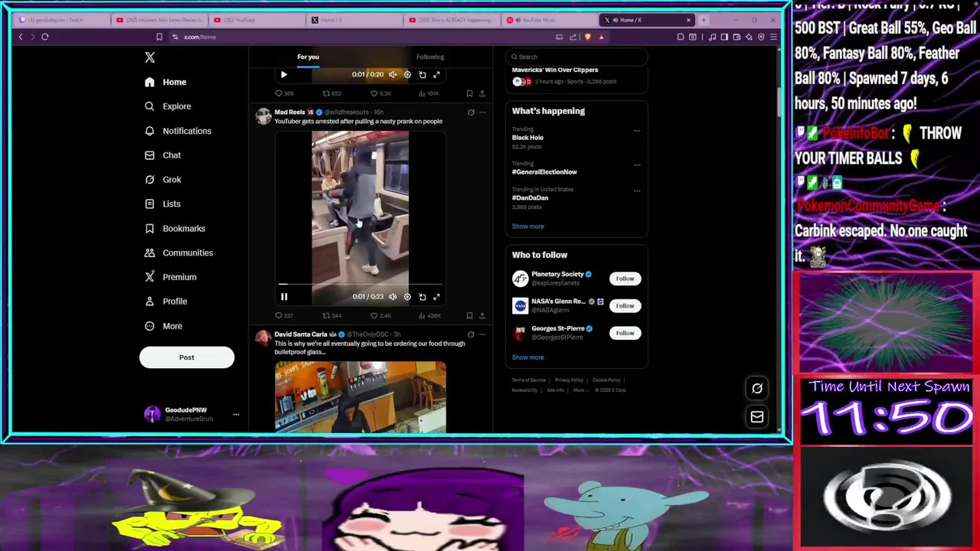Open settings gear of 0:20 video

pyautogui.click(x=407, y=75)
